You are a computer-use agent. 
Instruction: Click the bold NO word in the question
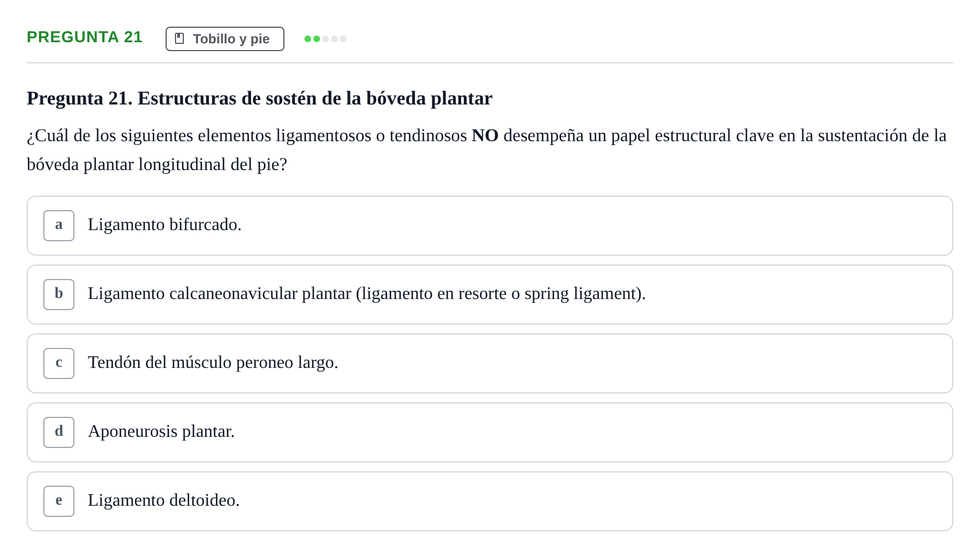[485, 136]
